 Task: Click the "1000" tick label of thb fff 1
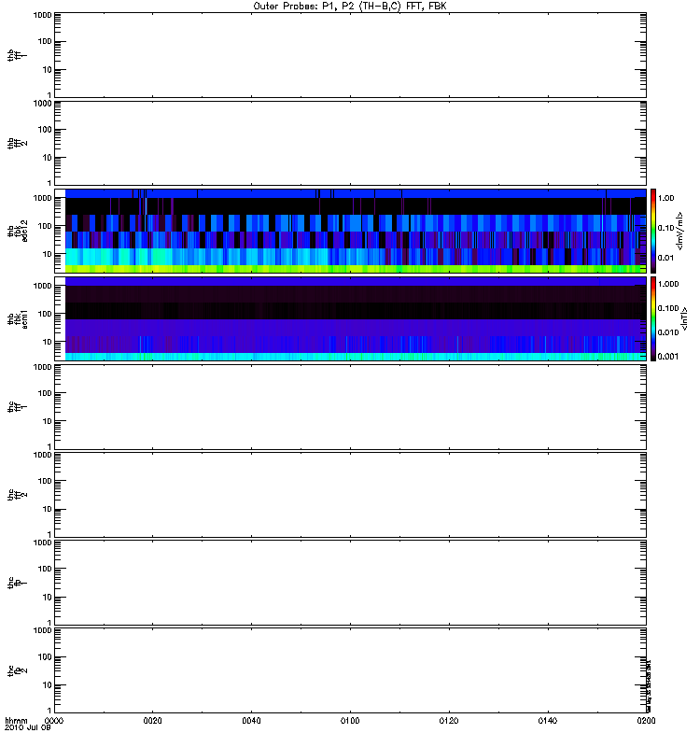pyautogui.click(x=42, y=15)
